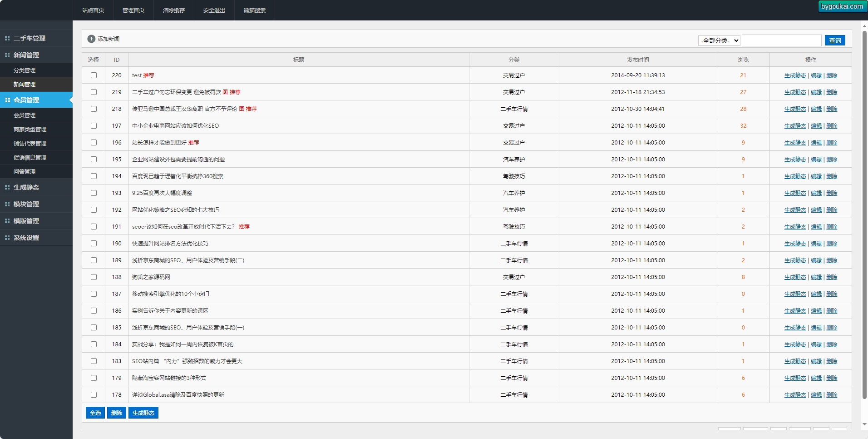Click the grid icon beside 新闻管理 section
Image resolution: width=868 pixels, height=439 pixels.
(7, 55)
